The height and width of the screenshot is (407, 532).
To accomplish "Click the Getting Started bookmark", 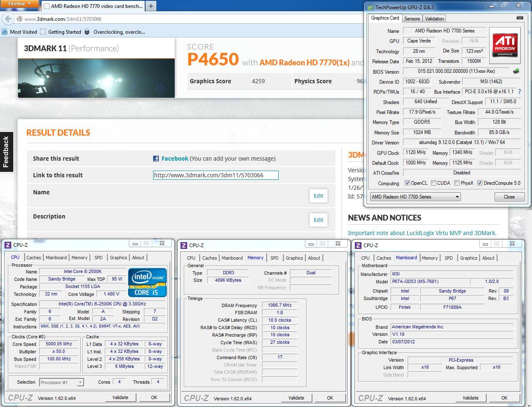I will pos(61,32).
